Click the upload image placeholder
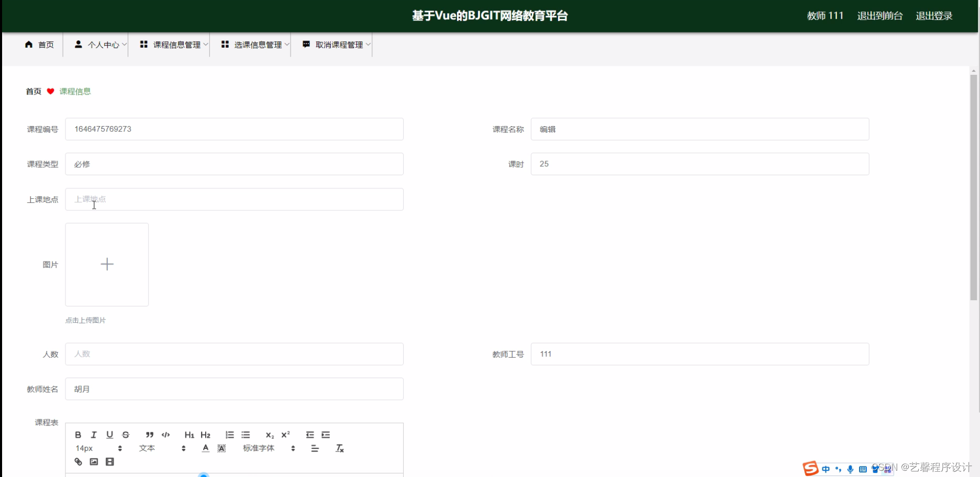This screenshot has width=980, height=477. pyautogui.click(x=107, y=264)
